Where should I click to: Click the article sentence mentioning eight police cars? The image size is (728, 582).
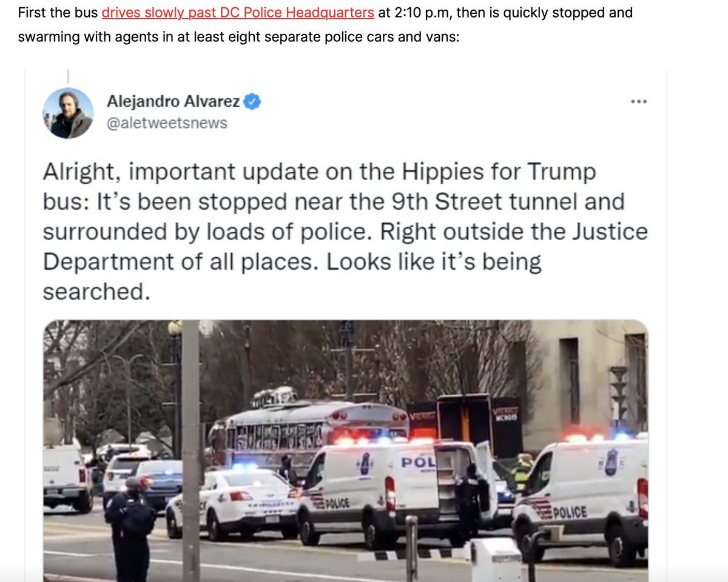pos(325,24)
